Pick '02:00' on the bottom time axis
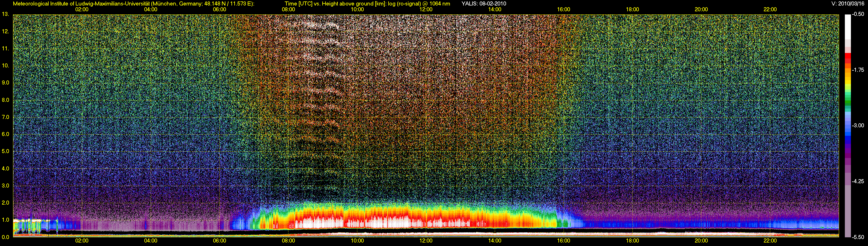Viewport: 868px width, 246px height. pyautogui.click(x=82, y=241)
